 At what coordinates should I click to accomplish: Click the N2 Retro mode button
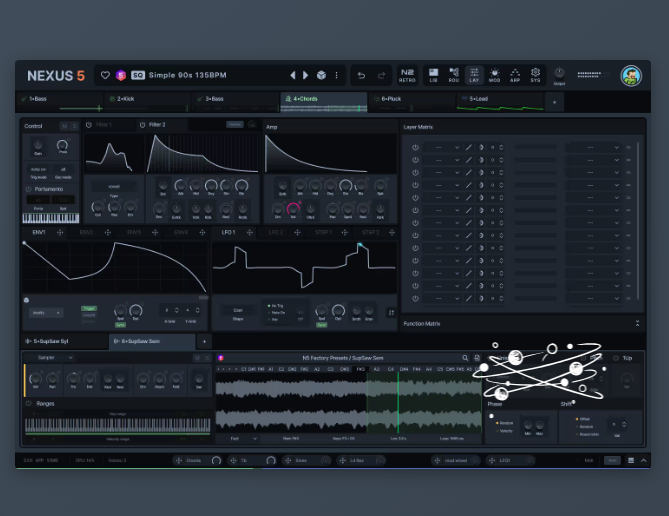(407, 75)
